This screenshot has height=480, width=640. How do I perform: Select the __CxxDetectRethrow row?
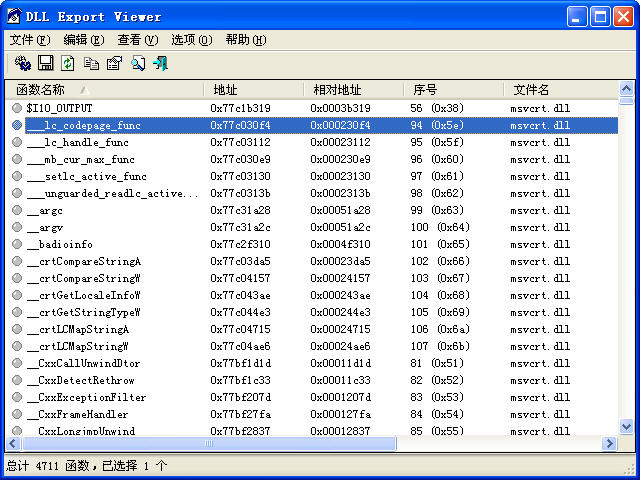312,380
